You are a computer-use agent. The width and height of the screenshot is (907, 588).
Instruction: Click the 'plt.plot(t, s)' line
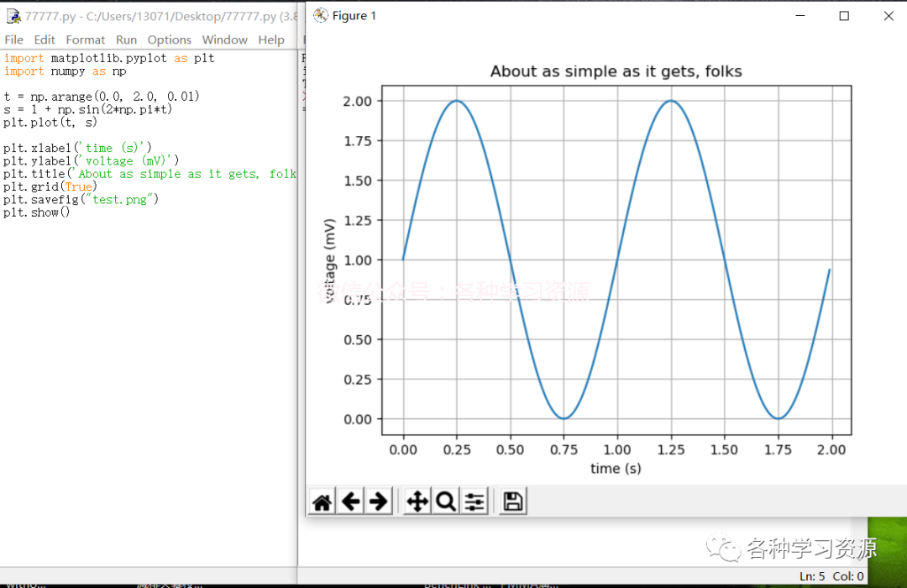click(x=50, y=122)
